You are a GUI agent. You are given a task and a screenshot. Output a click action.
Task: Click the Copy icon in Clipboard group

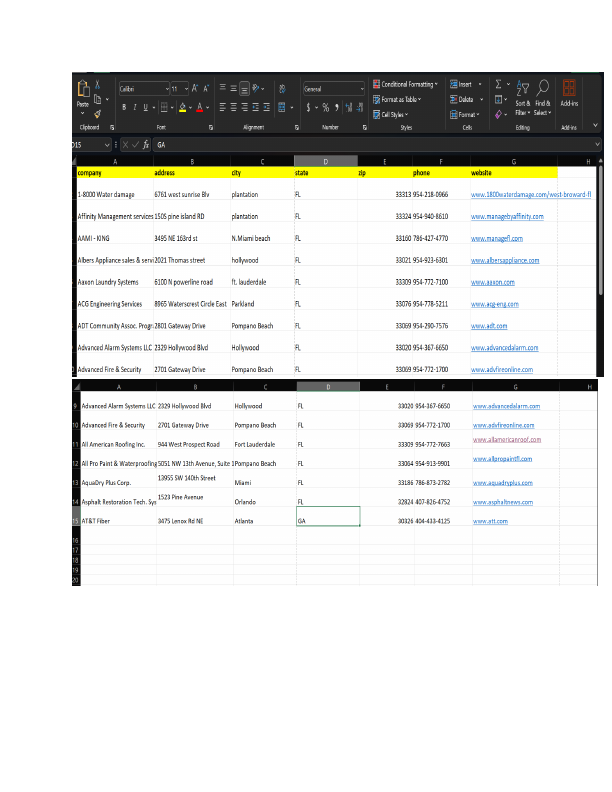98,100
